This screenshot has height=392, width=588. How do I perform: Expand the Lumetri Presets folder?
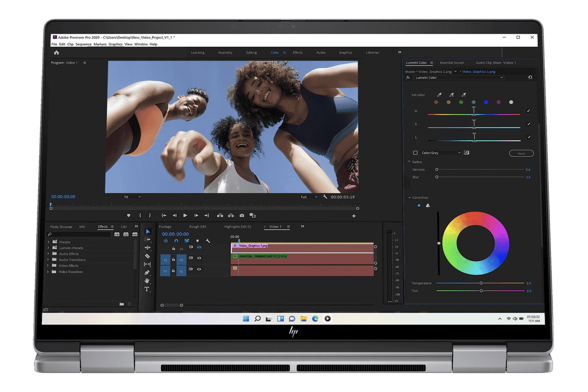click(48, 248)
